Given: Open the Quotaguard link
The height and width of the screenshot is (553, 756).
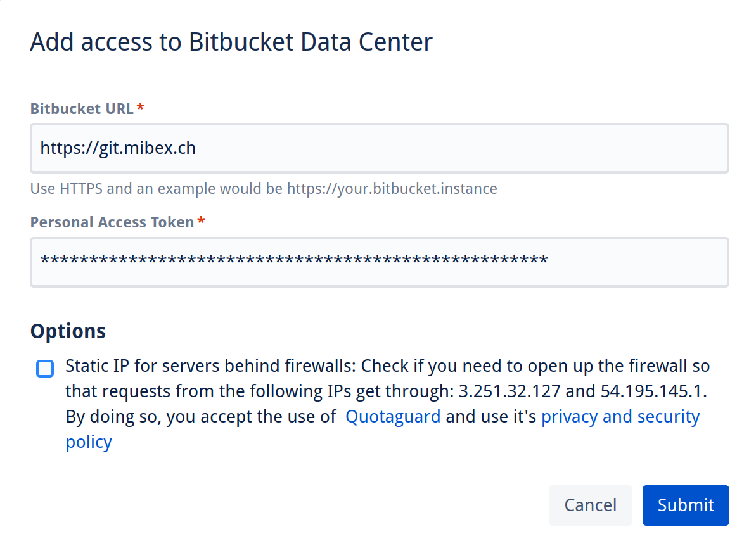Looking at the screenshot, I should (x=392, y=417).
